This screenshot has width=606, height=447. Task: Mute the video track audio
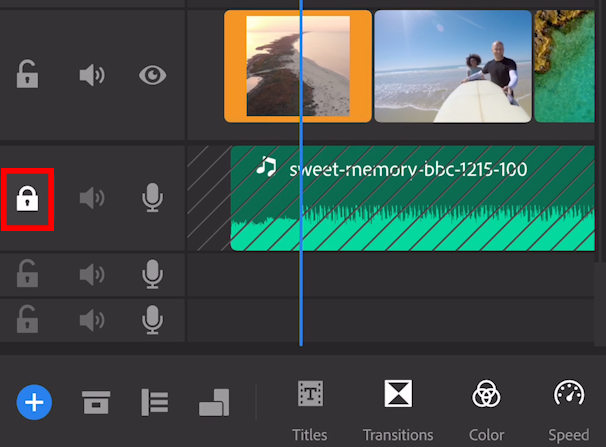tap(92, 75)
